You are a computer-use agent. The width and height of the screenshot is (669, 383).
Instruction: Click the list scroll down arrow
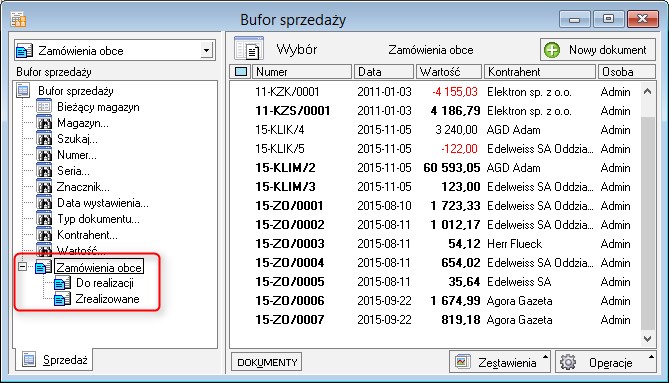[647, 339]
